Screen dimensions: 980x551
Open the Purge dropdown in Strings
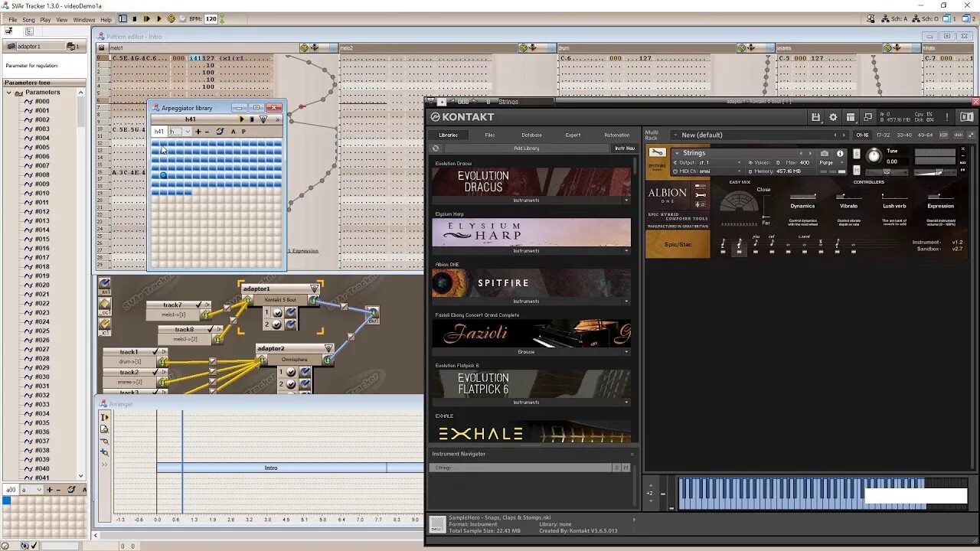tap(831, 162)
